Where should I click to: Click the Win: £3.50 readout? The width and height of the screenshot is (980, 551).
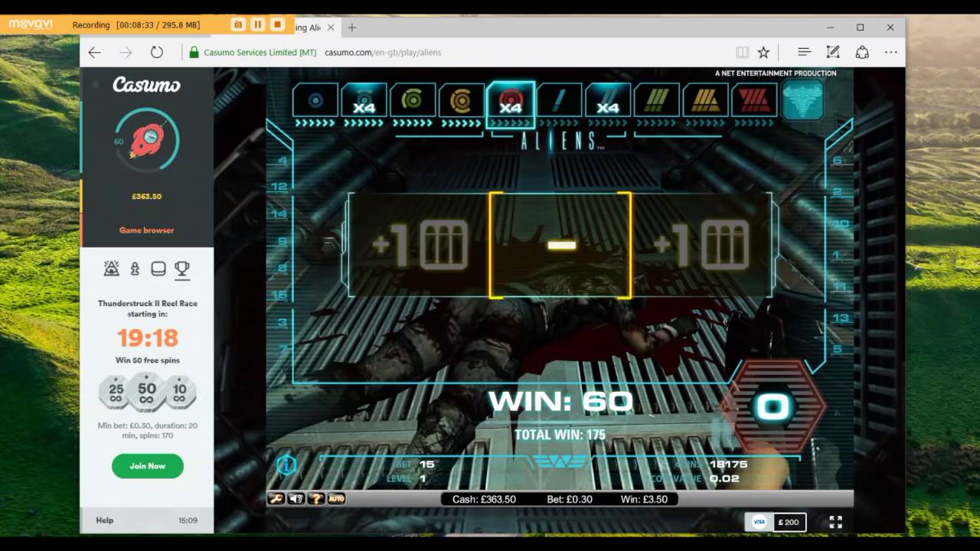[644, 500]
